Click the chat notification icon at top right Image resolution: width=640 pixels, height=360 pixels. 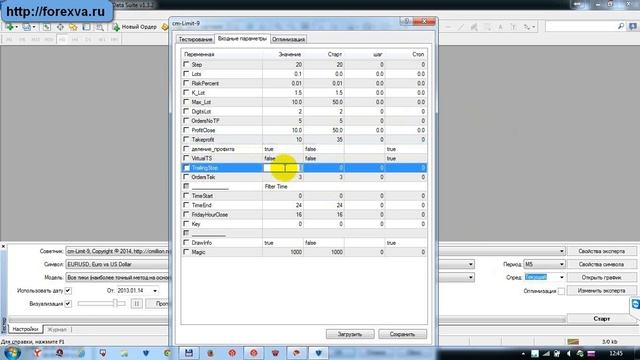pos(633,26)
